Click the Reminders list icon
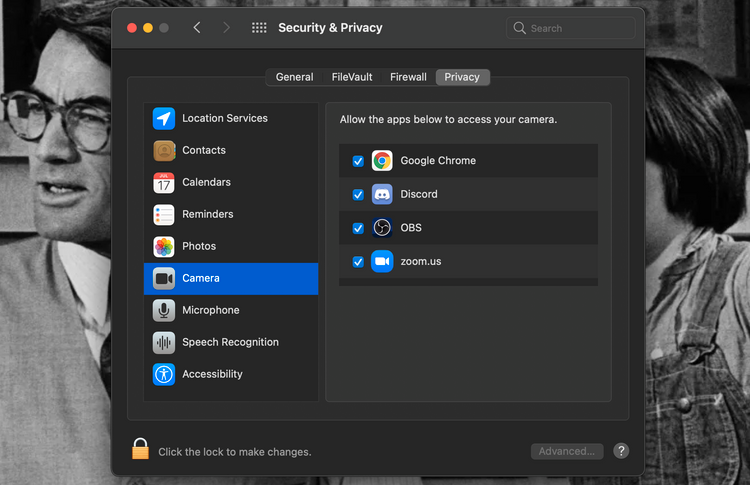 click(x=164, y=214)
